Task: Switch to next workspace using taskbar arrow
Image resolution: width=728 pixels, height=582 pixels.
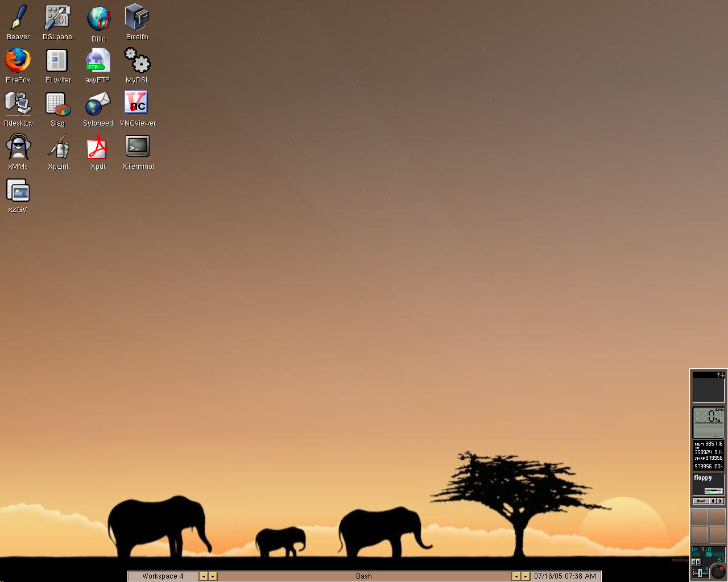Action: pyautogui.click(x=213, y=576)
